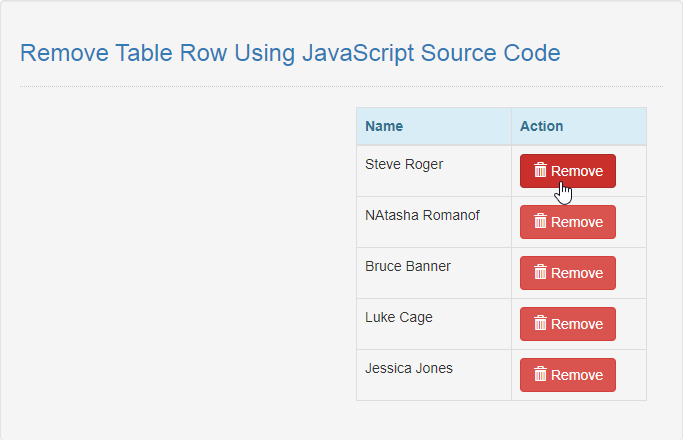
Task: Remove the Jessica Jones row using its button
Action: tap(568, 375)
